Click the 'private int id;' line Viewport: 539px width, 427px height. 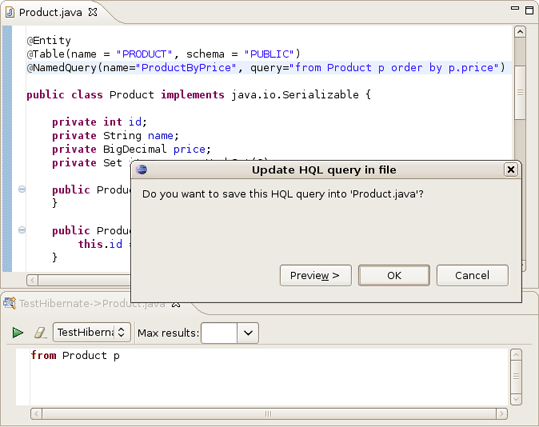(x=100, y=122)
